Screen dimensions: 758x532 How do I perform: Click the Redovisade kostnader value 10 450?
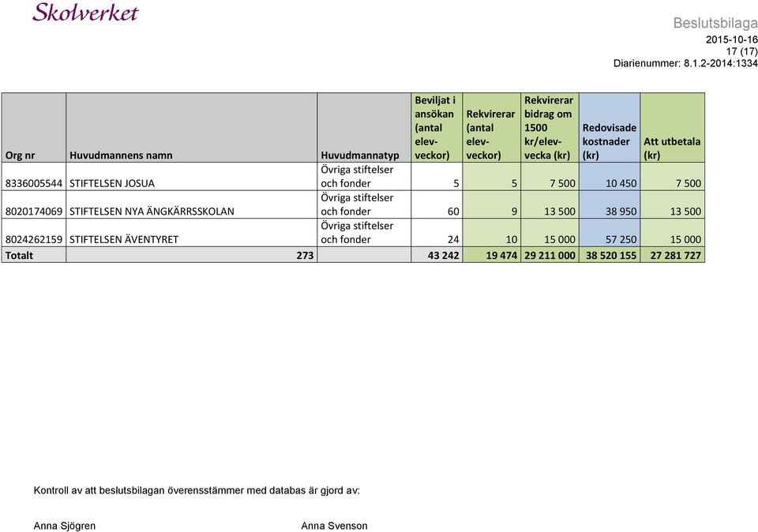coord(621,184)
